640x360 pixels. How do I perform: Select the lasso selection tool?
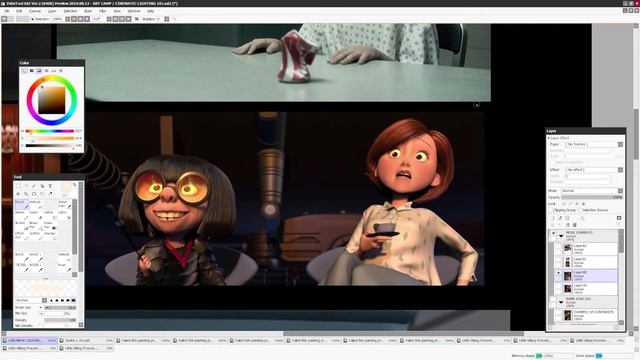pos(26,186)
